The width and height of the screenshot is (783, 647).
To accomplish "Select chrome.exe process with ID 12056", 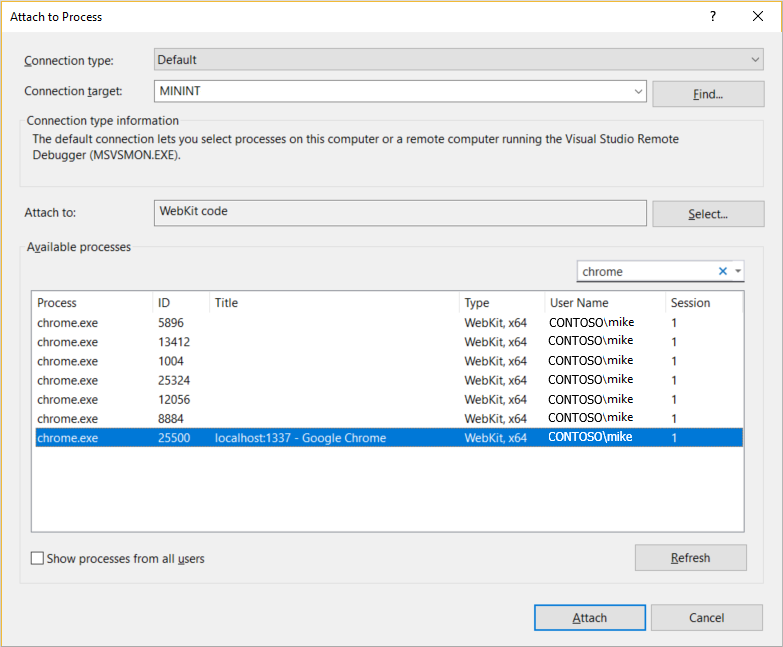I will click(x=67, y=399).
